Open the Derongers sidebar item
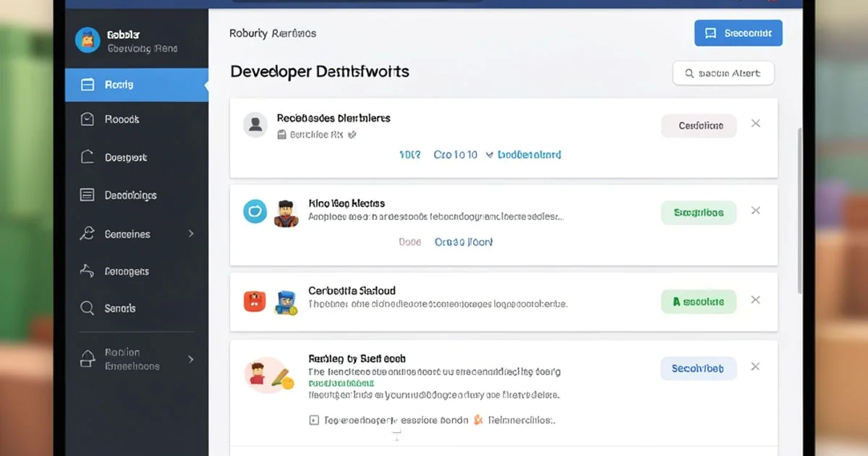The width and height of the screenshot is (868, 456). pyautogui.click(x=127, y=271)
